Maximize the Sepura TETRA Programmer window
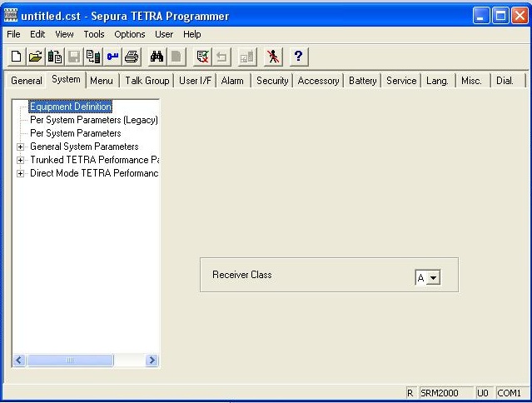The width and height of the screenshot is (532, 403). 500,15
